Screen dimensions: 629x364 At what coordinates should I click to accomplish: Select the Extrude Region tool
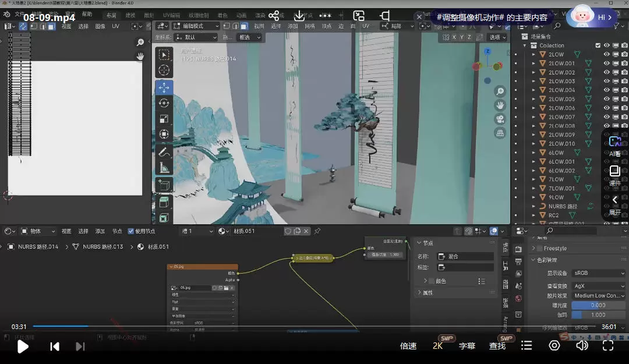tap(164, 202)
